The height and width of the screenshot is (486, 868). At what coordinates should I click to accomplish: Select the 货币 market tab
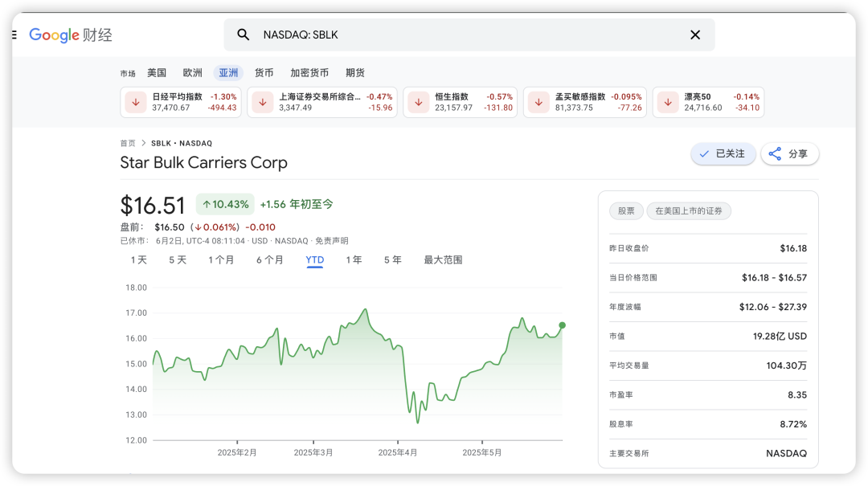tap(264, 72)
